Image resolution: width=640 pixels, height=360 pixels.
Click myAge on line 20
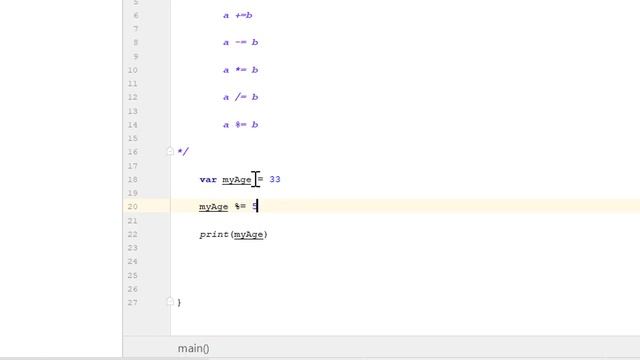point(213,207)
